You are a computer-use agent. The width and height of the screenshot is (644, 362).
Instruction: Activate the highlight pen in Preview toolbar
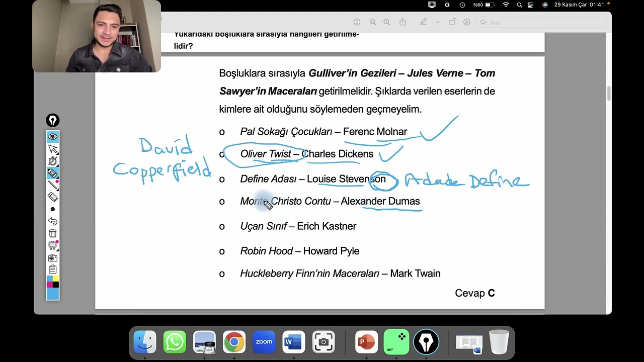coord(424,22)
